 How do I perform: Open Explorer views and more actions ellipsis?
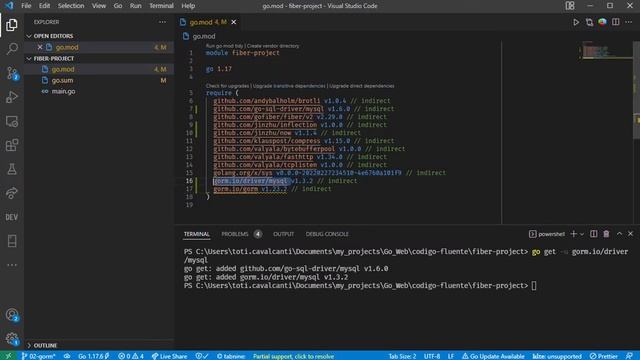pyautogui.click(x=162, y=22)
